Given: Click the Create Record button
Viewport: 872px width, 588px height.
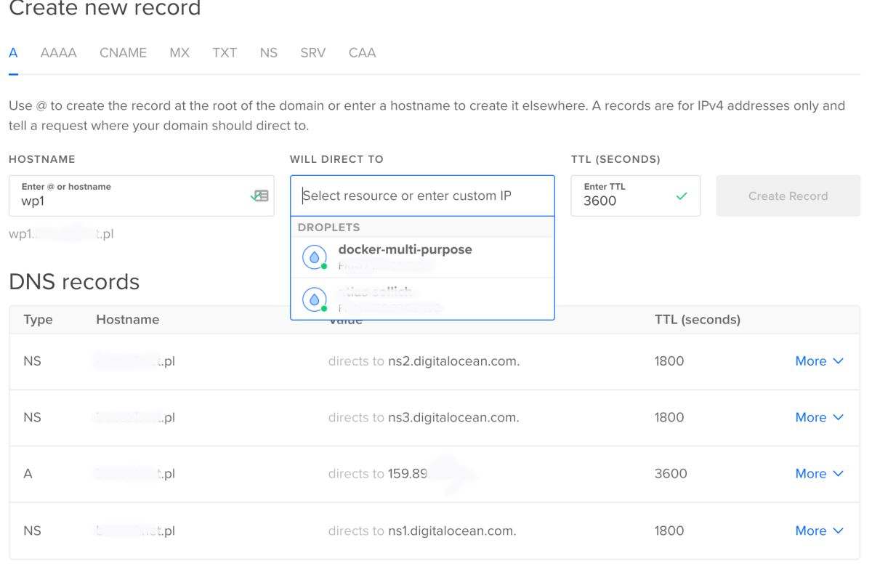Looking at the screenshot, I should click(x=788, y=196).
